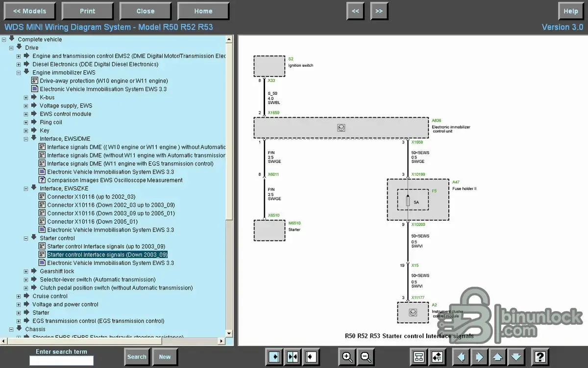The width and height of the screenshot is (588, 368).
Task: Click the Home button
Action: (203, 11)
